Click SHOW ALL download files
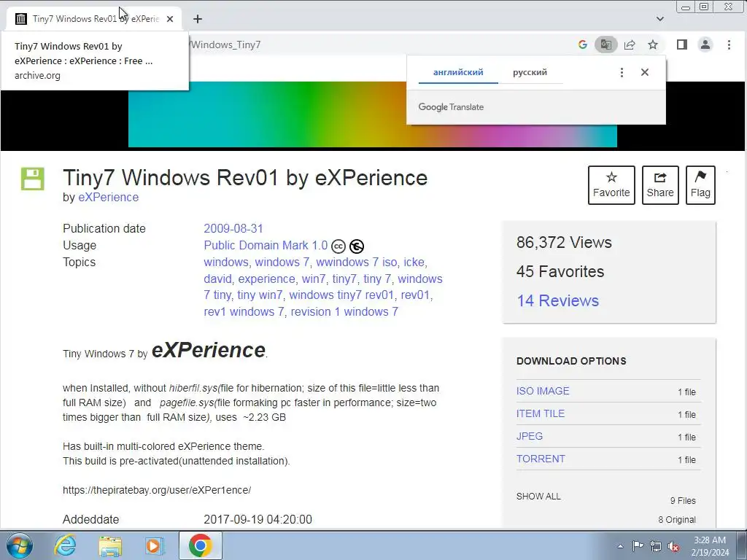Screen dimensions: 747x560 tap(538, 497)
